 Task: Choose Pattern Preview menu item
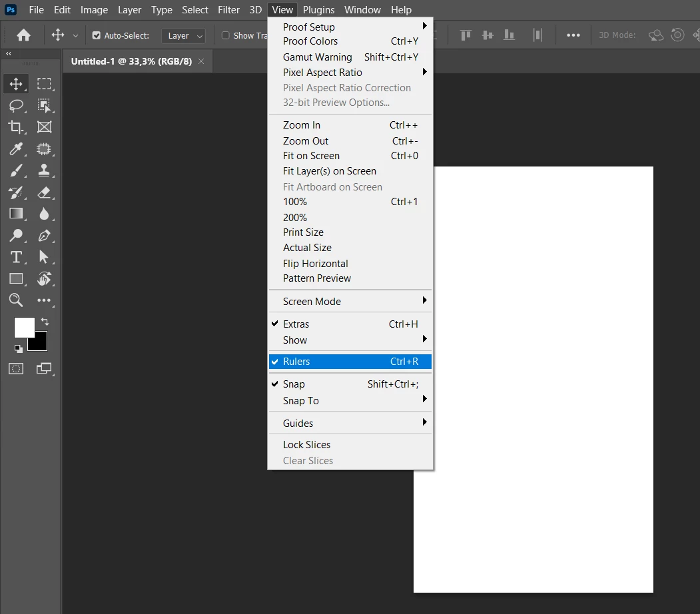[350, 278]
